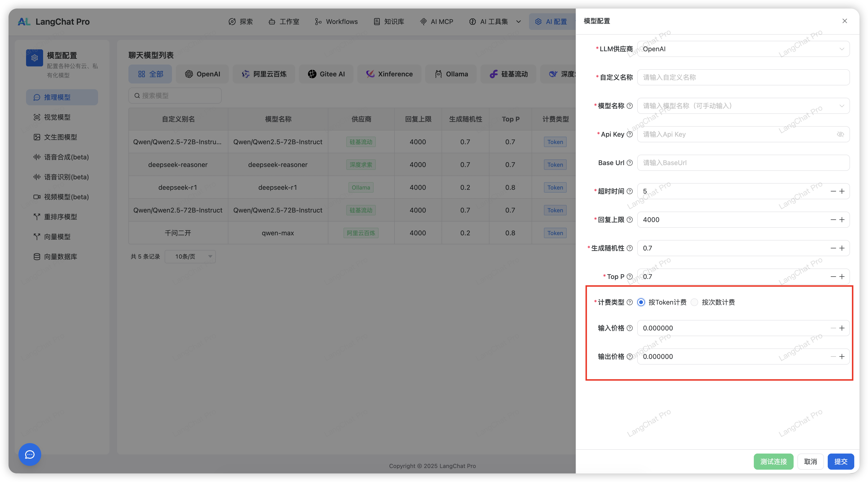Open 视觉模型 in the sidebar
The width and height of the screenshot is (868, 482).
57,117
